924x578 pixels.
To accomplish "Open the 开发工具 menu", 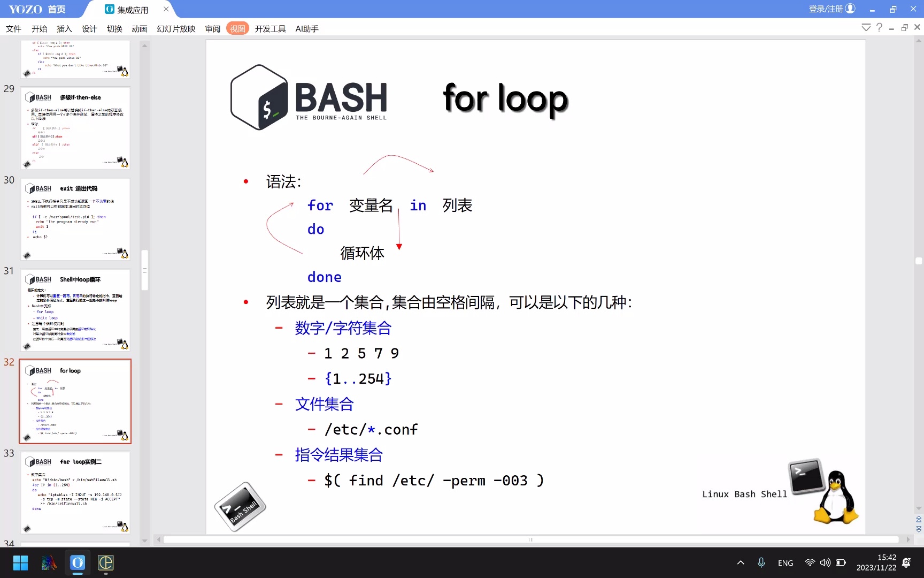I will (270, 29).
